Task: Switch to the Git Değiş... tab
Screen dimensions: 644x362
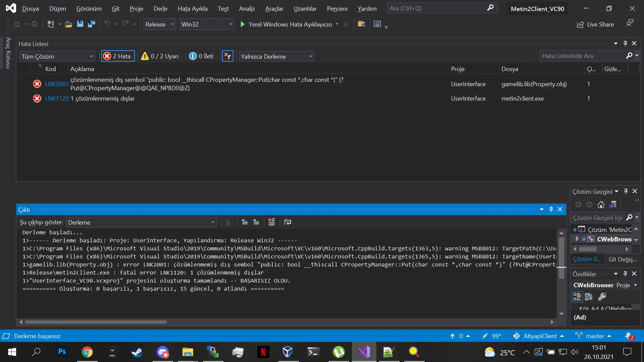Action: coord(623,259)
